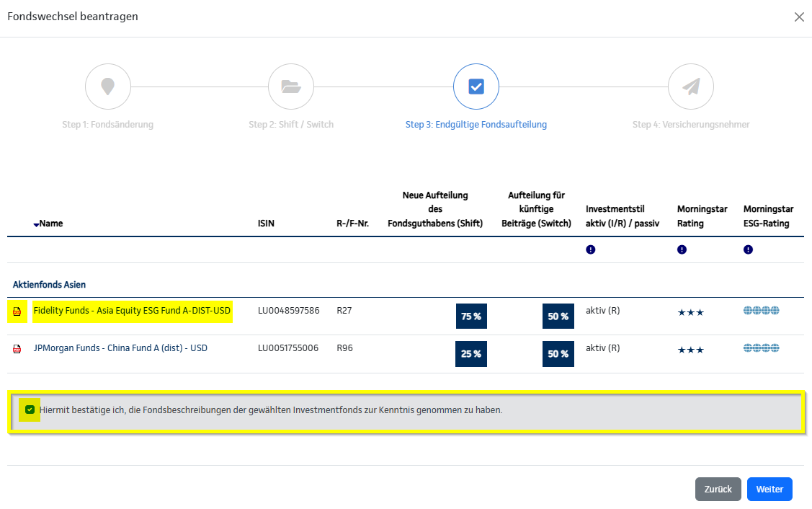Open PDF icon for Fidelity Asia Equity fund
Screen dimensions: 812x509
[17, 311]
